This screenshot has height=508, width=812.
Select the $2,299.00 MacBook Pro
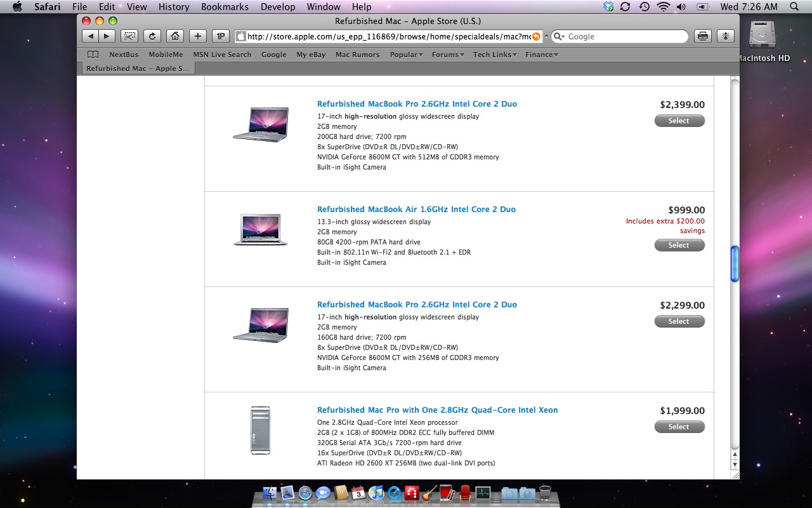(679, 321)
